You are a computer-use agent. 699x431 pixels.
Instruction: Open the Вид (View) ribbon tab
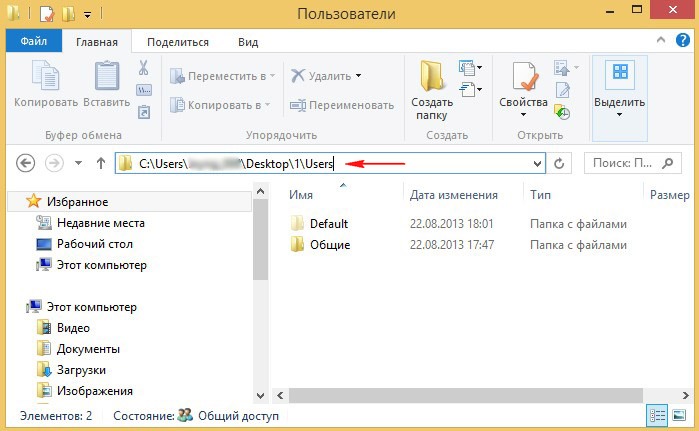point(248,42)
